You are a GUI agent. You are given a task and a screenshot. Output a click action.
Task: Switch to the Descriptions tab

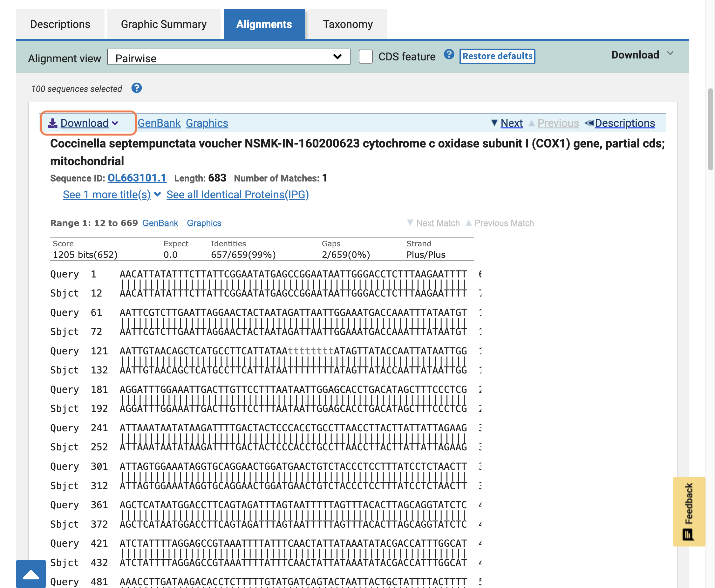[x=60, y=24]
